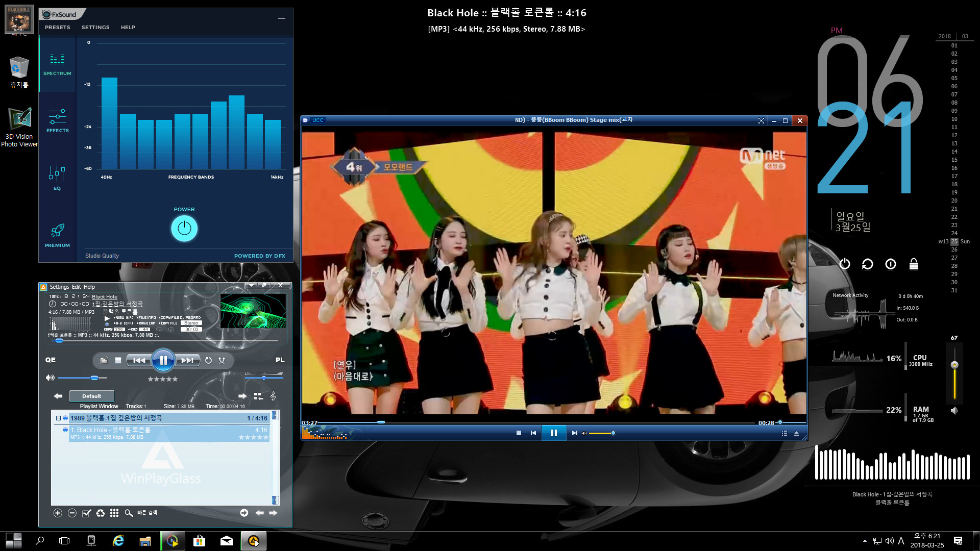Toggle fullscreen in the video player title bar
Screen dimensions: 980x551
pyautogui.click(x=761, y=120)
